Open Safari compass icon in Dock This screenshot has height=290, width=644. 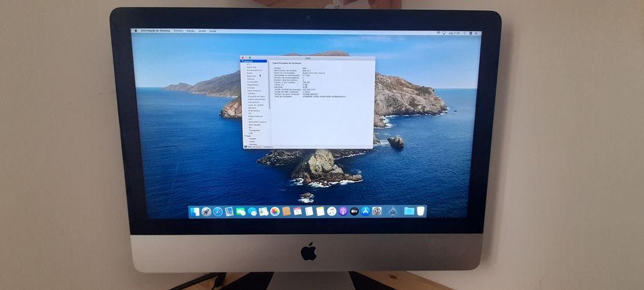click(x=218, y=212)
